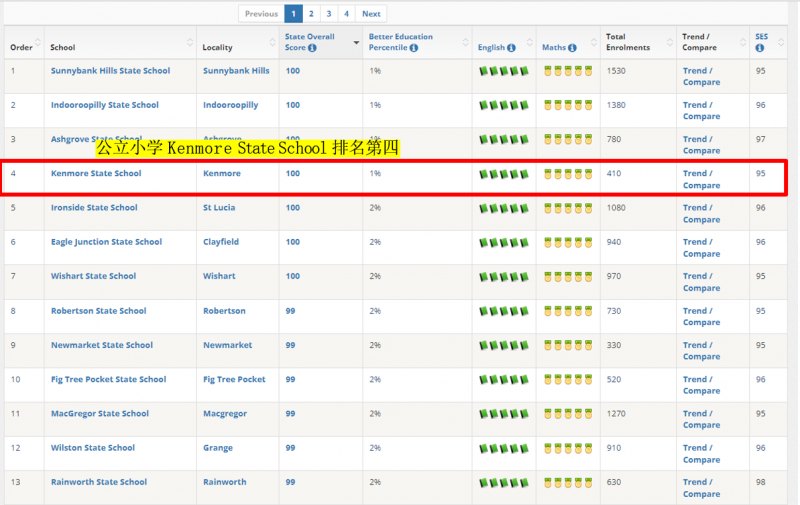Open Indooroopilly locality link
800x505 pixels.
pyautogui.click(x=231, y=105)
